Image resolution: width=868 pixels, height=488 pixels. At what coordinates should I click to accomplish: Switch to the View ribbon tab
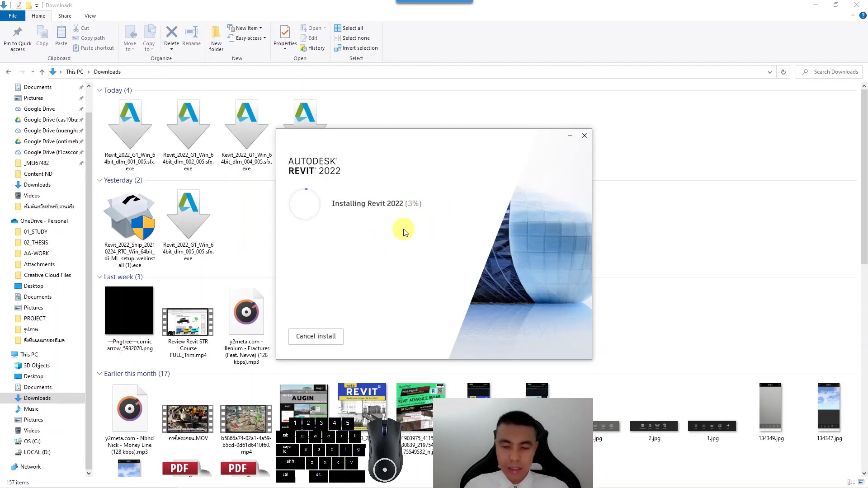(x=90, y=16)
